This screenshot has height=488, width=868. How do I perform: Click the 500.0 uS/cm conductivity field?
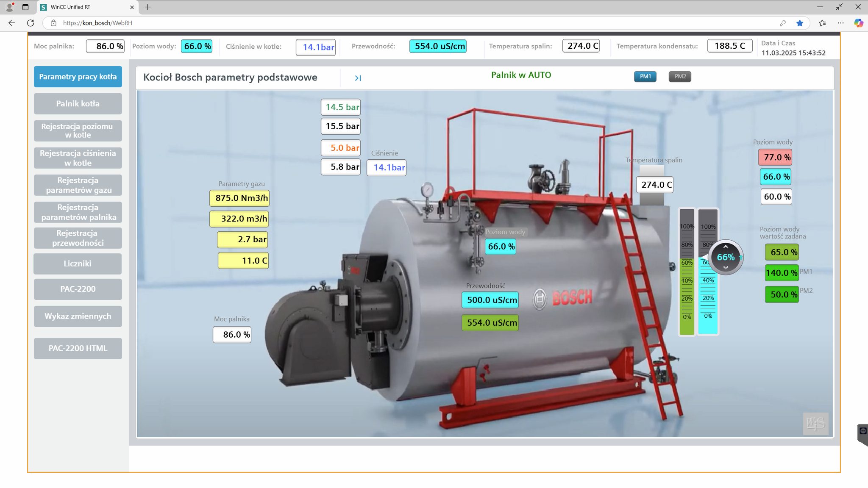[x=490, y=300]
